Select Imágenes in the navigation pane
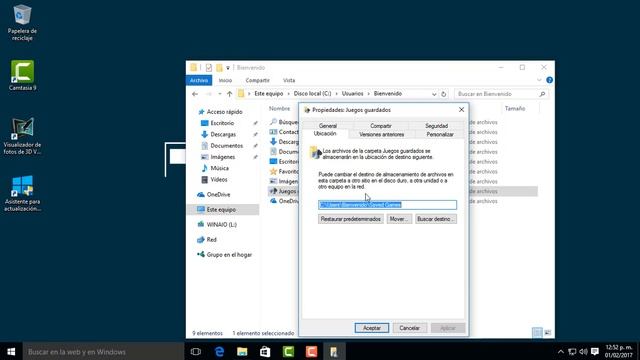Screen dimensions: 640x360 coord(222,157)
